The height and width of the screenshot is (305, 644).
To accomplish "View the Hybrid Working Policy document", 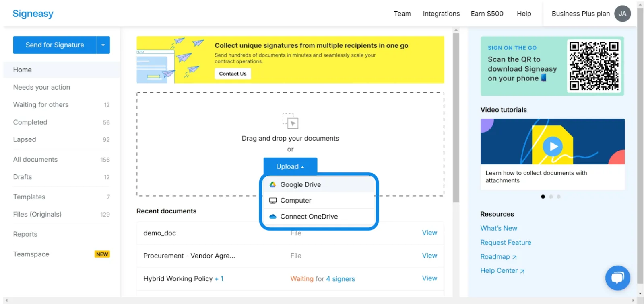I will [x=429, y=278].
